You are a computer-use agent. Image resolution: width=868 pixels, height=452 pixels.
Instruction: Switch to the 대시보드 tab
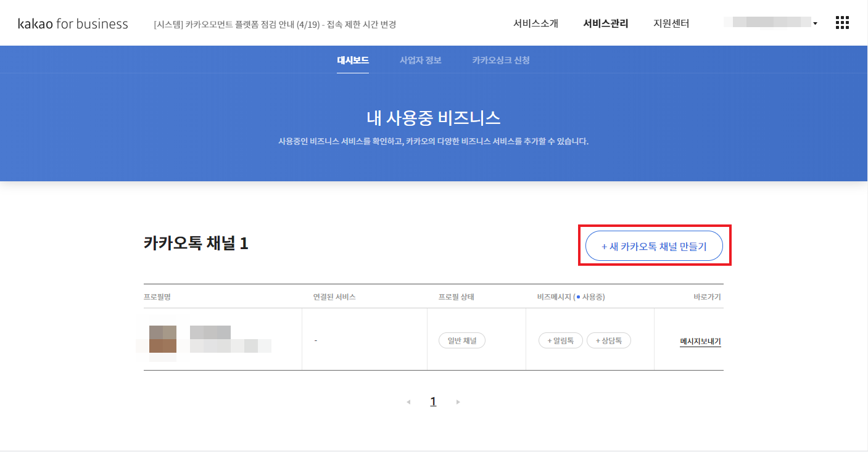point(353,60)
